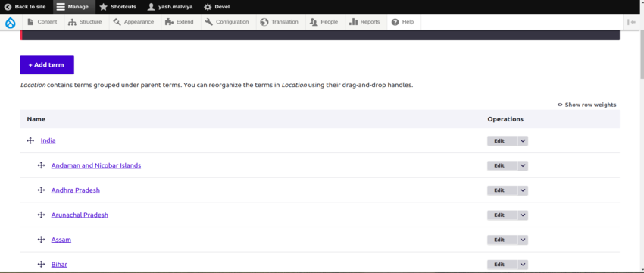Screen dimensions: 644x273
Task: Expand operations dropdown for India
Action: pos(523,140)
